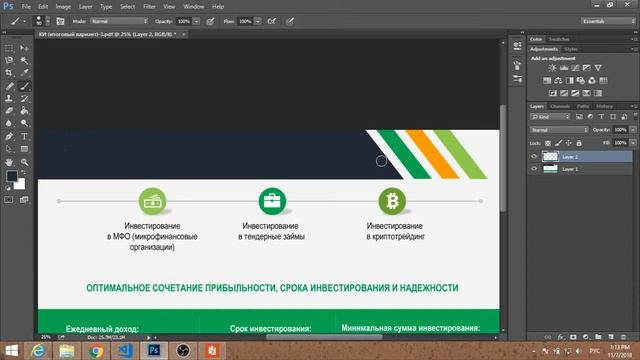This screenshot has width=640, height=360.
Task: Switch to the Styles tab
Action: (x=571, y=49)
